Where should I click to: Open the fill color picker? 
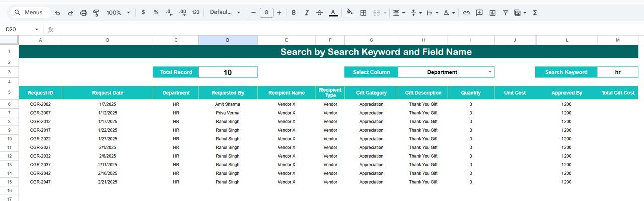(x=350, y=13)
